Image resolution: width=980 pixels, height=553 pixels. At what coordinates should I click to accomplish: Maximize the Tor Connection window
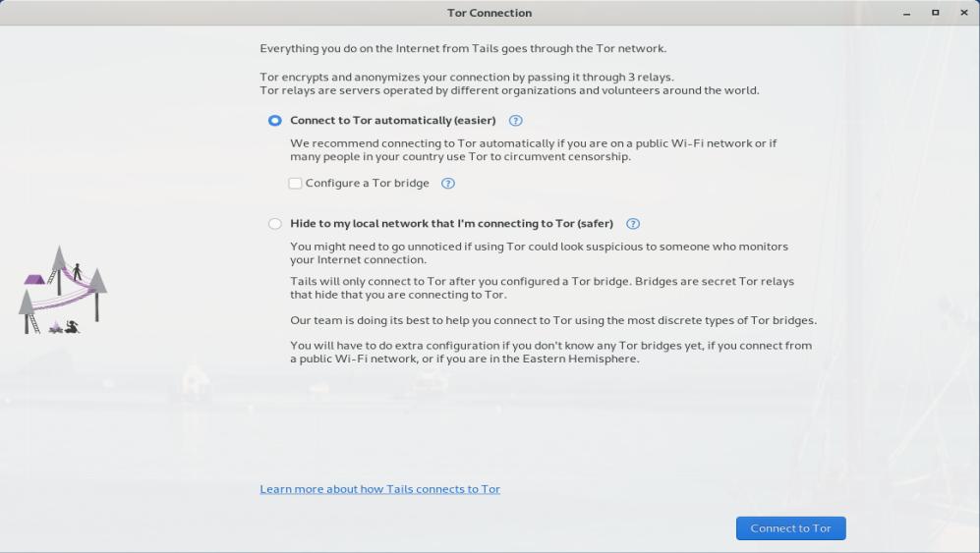click(x=935, y=13)
